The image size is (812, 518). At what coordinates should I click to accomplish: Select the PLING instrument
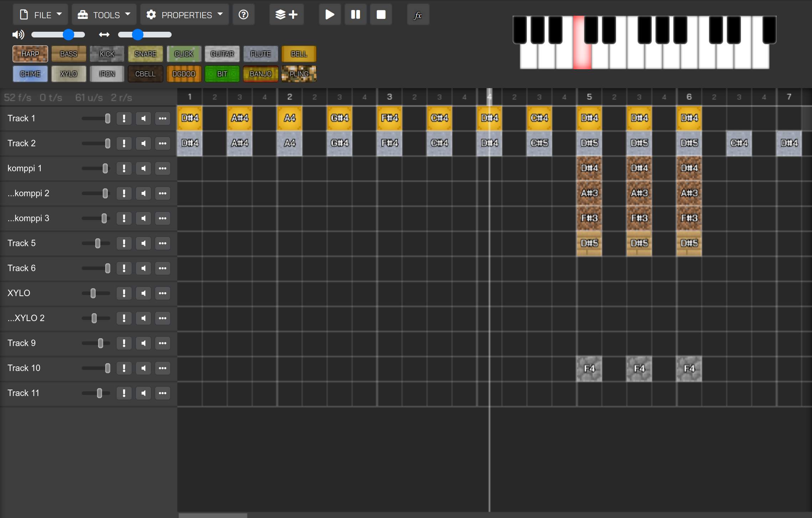299,74
